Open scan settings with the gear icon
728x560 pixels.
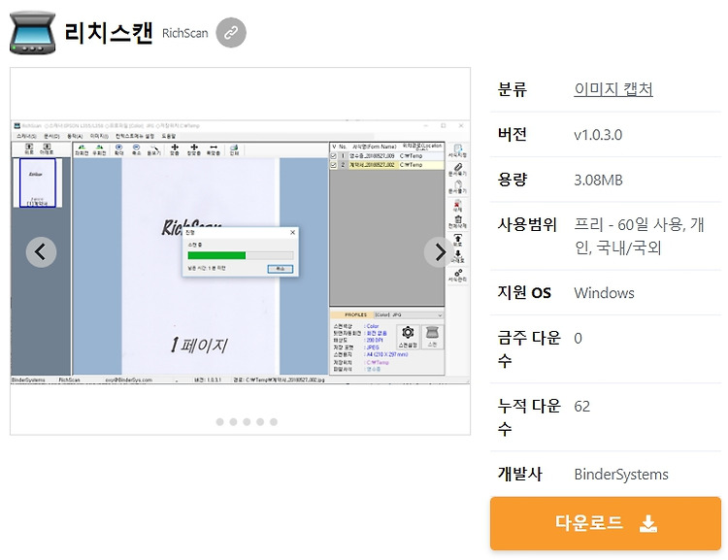[x=408, y=337]
